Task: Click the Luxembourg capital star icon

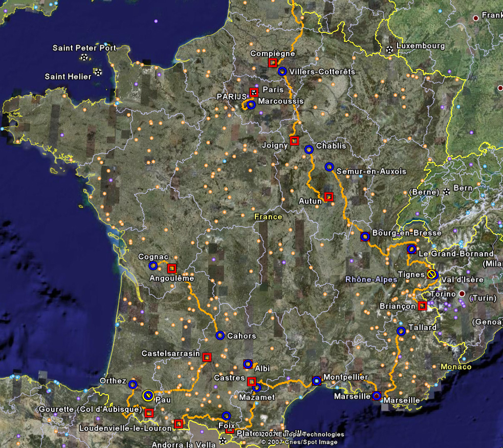Action: point(389,50)
